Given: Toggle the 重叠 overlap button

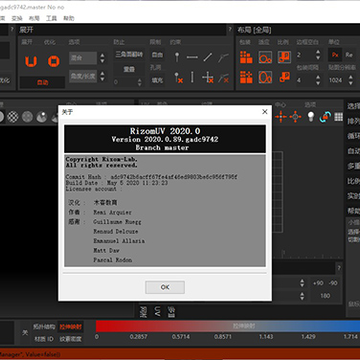Looking at the screenshot, I should click(x=129, y=69).
